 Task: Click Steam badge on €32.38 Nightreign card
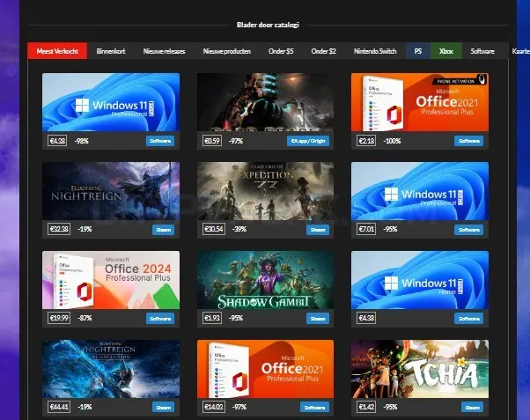[163, 230]
